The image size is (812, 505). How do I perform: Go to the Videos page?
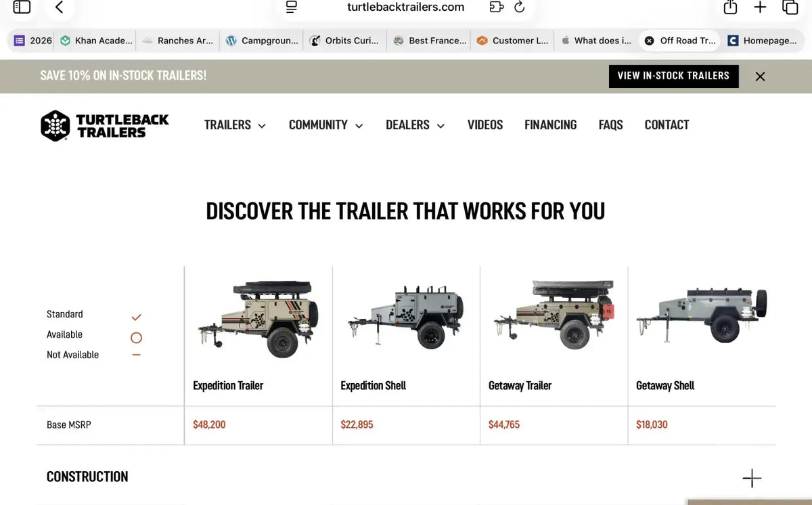[485, 125]
